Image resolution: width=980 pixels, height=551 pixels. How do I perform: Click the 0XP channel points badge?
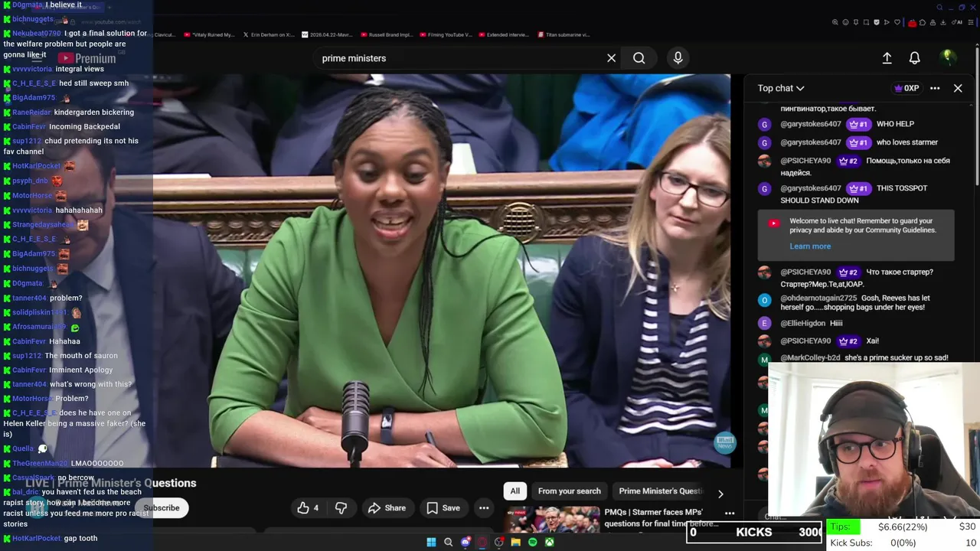pyautogui.click(x=906, y=88)
